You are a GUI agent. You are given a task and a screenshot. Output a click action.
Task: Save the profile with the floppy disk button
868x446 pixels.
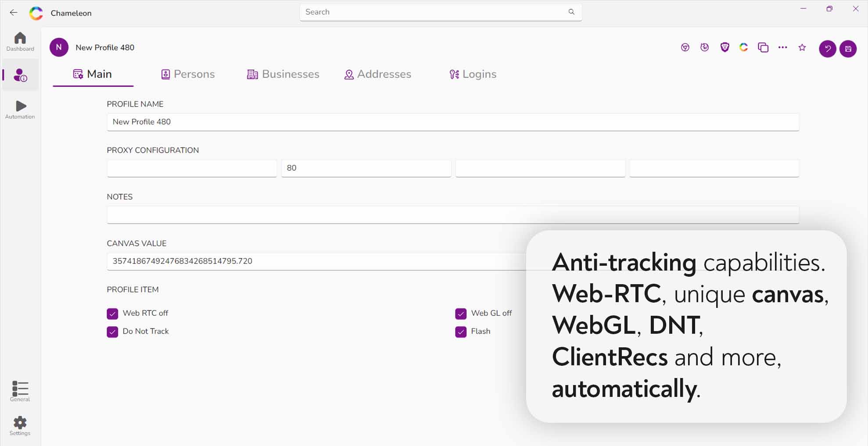pos(848,49)
